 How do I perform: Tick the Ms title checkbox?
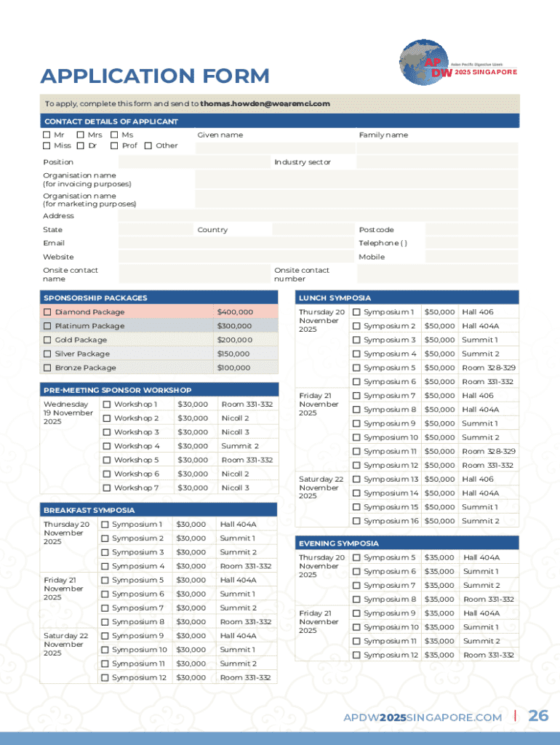click(114, 135)
